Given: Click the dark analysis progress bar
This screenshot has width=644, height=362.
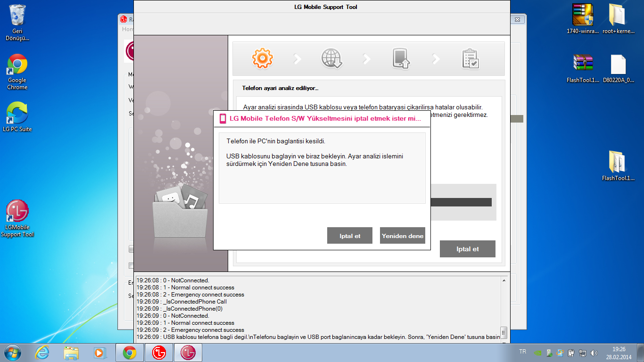Looking at the screenshot, I should coord(461,202).
